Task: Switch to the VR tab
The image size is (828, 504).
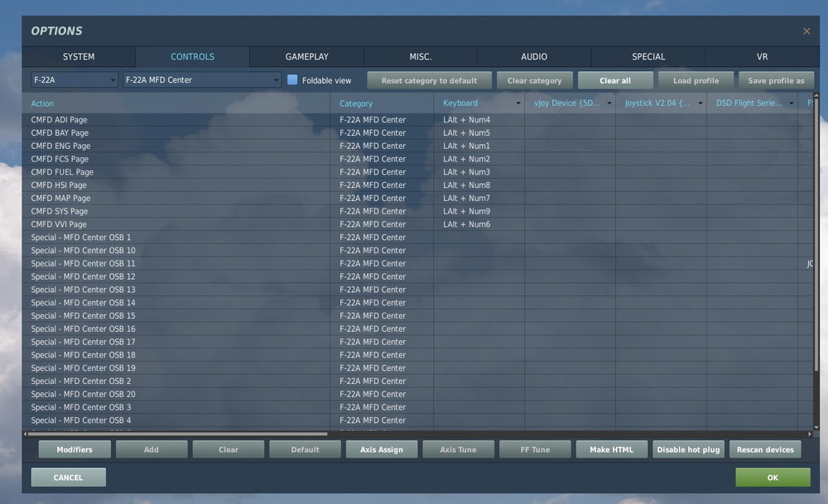Action: click(762, 56)
